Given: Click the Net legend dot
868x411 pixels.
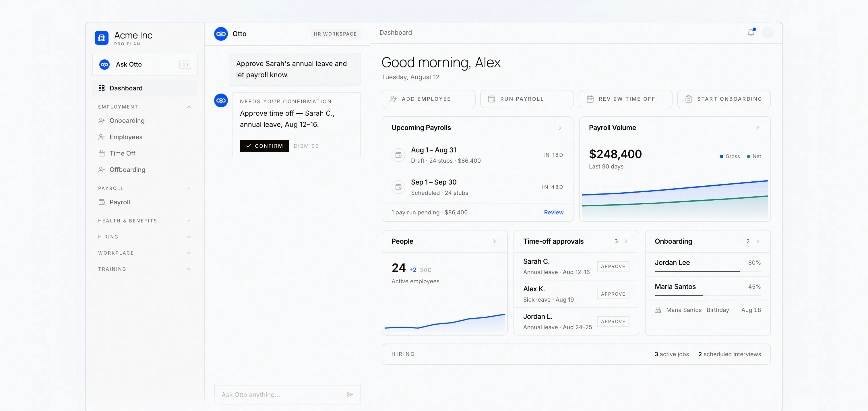Looking at the screenshot, I should tap(748, 156).
